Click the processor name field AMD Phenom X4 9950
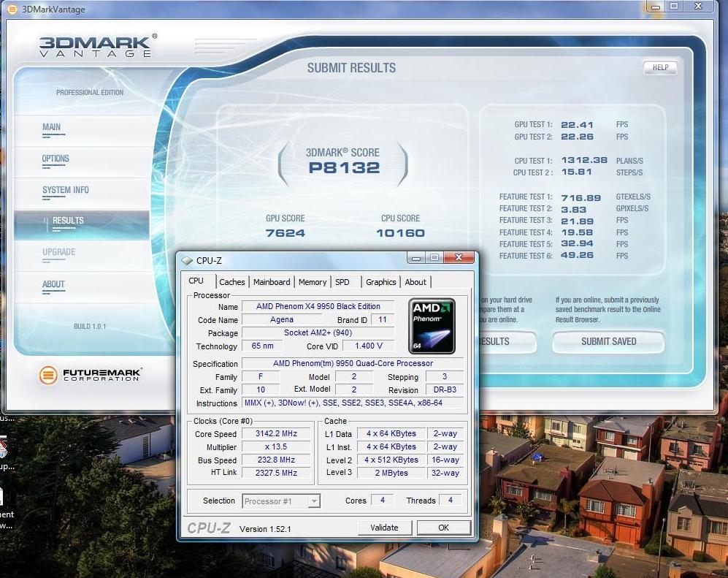This screenshot has width=728, height=578. pyautogui.click(x=318, y=307)
